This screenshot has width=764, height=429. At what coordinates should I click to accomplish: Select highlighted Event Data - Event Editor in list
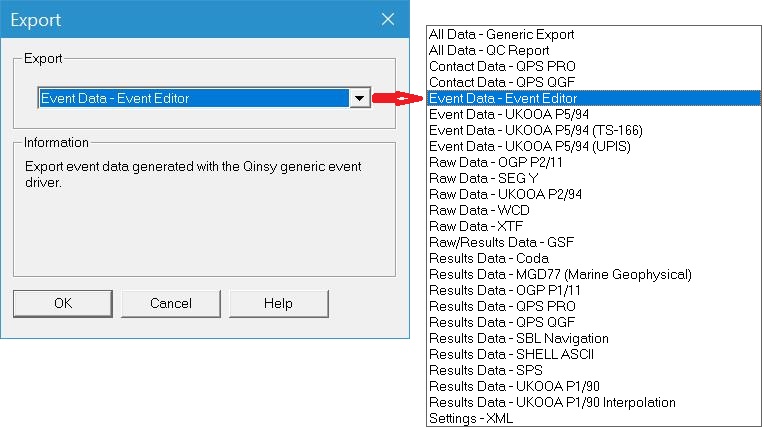tap(594, 98)
